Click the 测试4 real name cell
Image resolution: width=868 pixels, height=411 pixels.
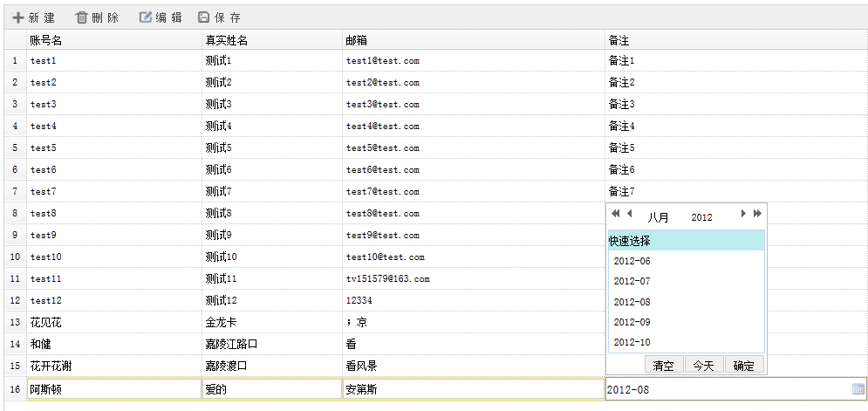(272, 127)
